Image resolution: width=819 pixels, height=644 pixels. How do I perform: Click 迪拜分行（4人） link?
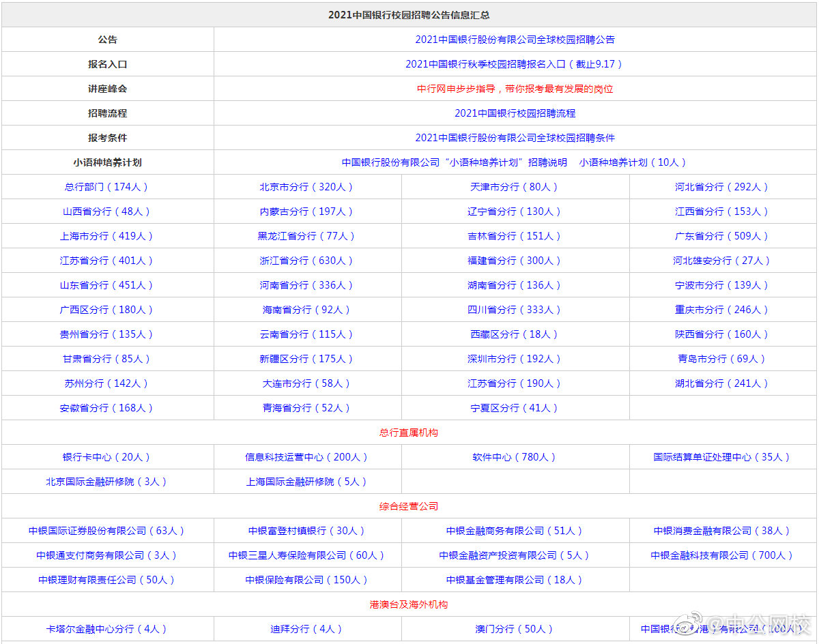(x=306, y=629)
